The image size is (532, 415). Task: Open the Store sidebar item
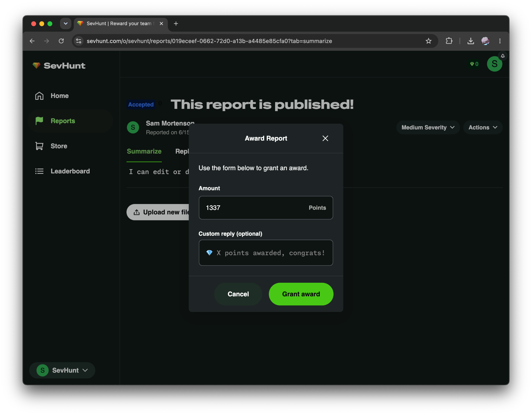pyautogui.click(x=70, y=146)
